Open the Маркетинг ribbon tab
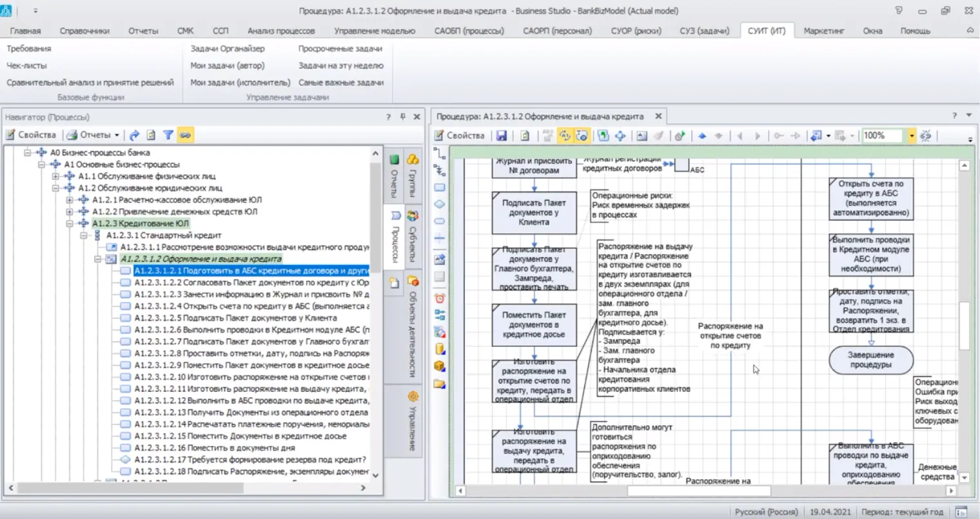This screenshot has height=519, width=980. tap(823, 30)
